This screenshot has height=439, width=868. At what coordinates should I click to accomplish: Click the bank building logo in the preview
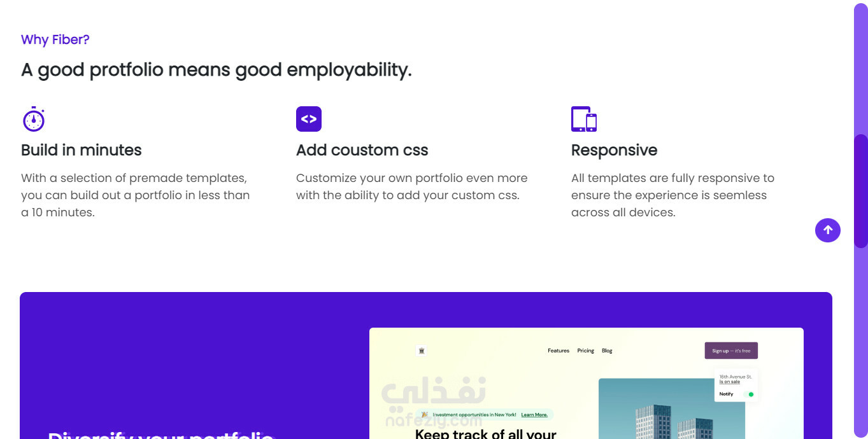422,351
